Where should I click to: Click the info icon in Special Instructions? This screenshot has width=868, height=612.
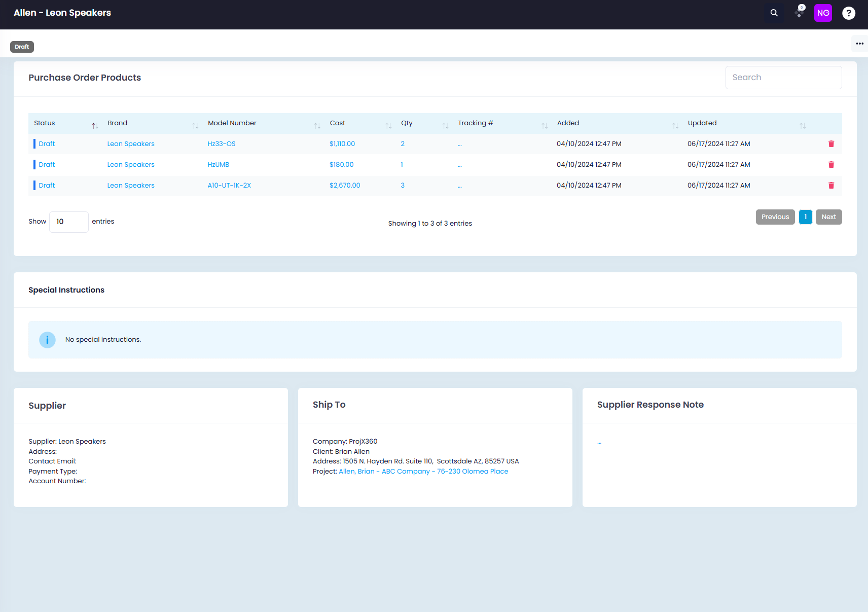[47, 340]
